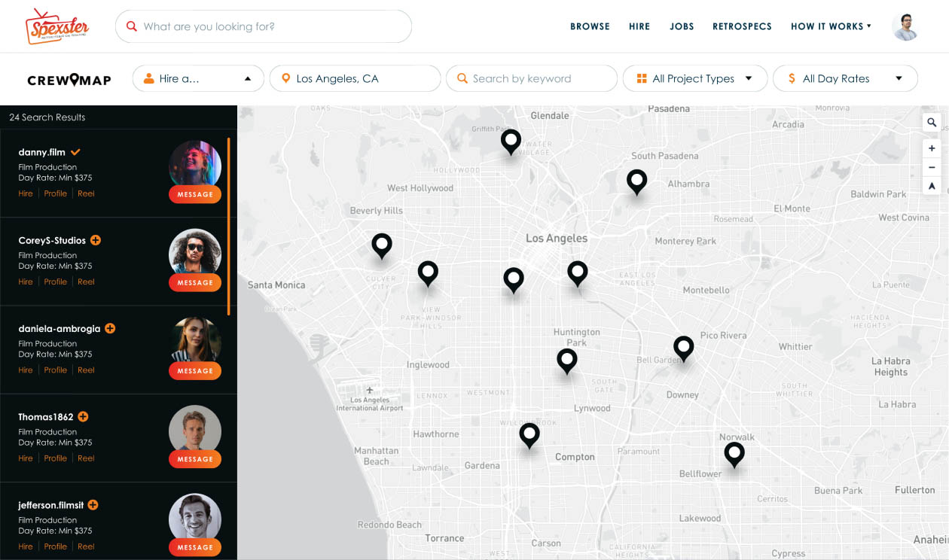Select the map pin near Culver City

coord(382,247)
